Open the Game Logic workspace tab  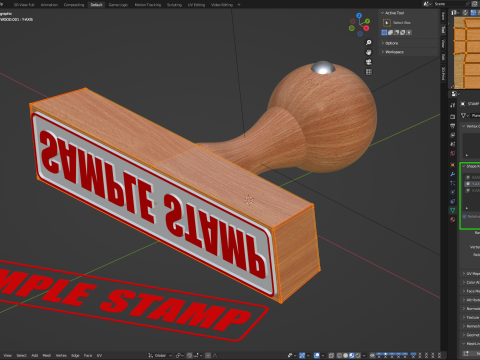pos(118,5)
